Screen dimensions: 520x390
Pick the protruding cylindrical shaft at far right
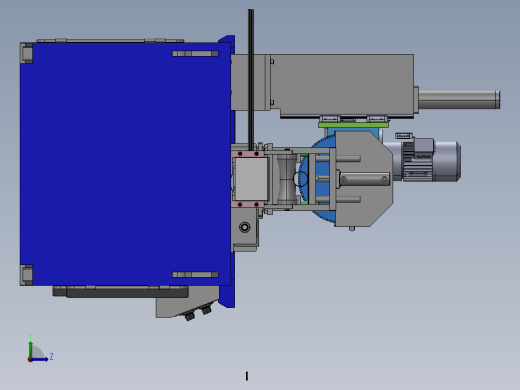point(459,100)
